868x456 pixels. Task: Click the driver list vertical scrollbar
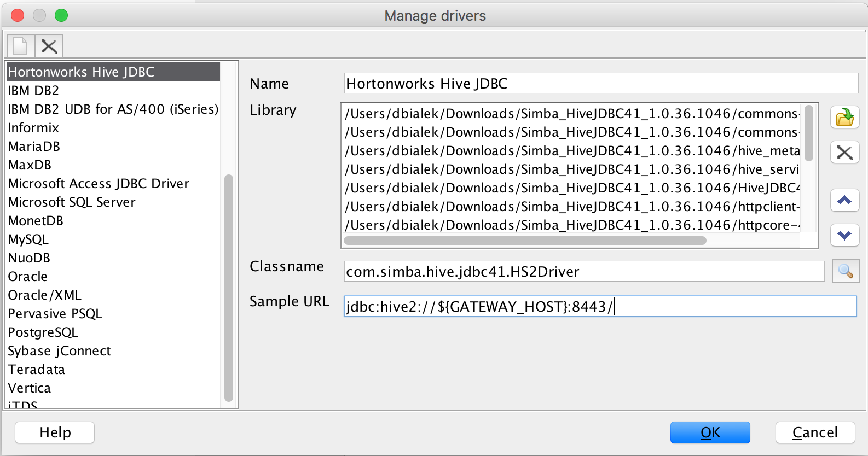pyautogui.click(x=229, y=288)
